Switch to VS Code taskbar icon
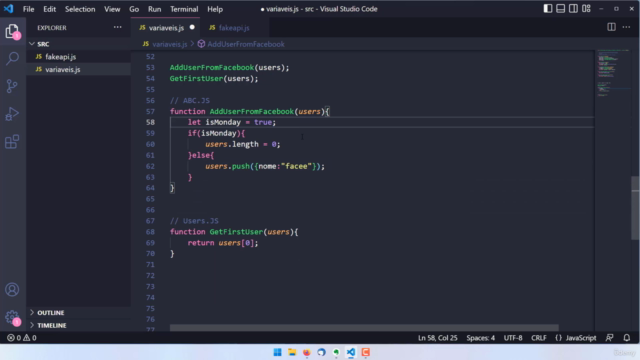Viewport: 640px width, 360px height. (x=351, y=352)
